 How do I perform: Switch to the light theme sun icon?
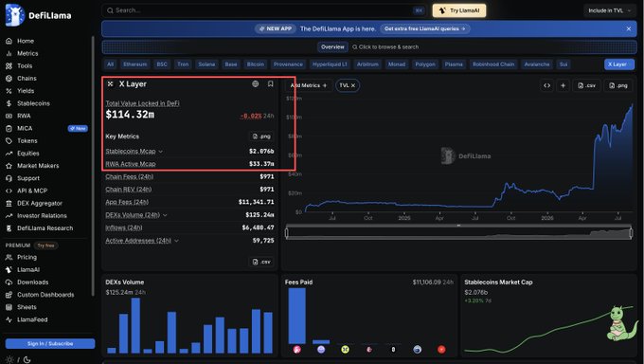pos(9,360)
